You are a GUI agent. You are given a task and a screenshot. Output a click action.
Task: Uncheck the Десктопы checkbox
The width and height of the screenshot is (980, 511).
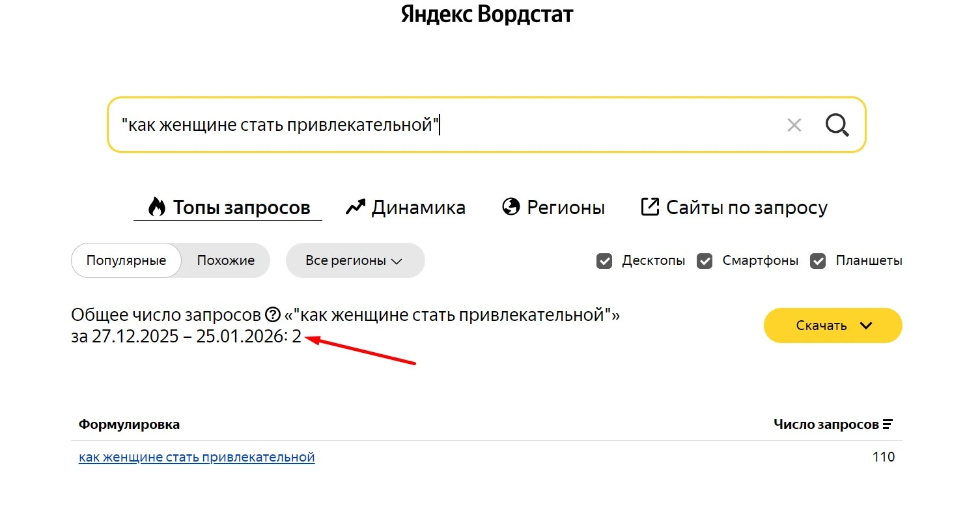(x=604, y=260)
